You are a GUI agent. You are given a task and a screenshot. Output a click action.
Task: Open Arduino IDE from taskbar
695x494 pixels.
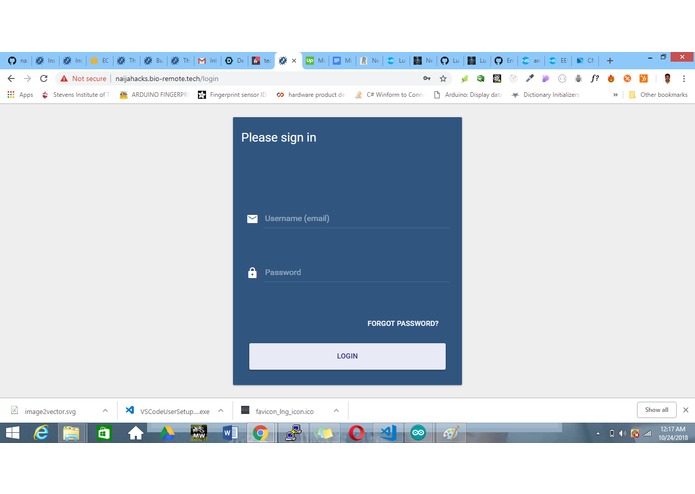point(418,433)
